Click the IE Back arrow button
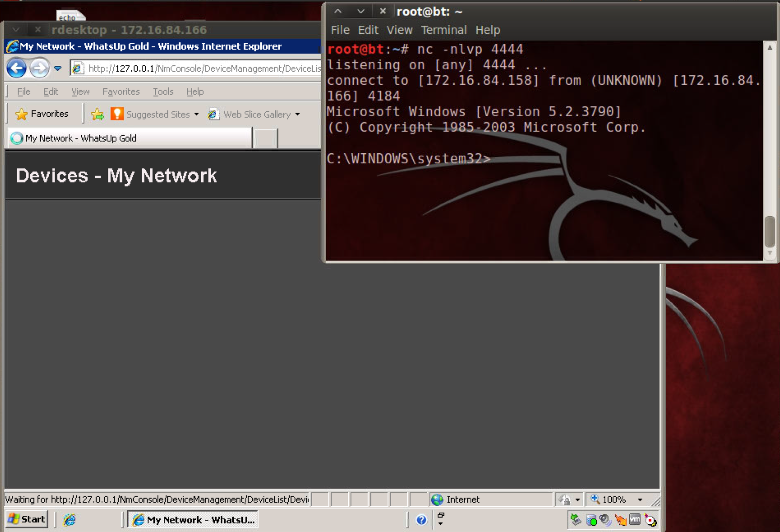The height and width of the screenshot is (532, 780). (17, 68)
